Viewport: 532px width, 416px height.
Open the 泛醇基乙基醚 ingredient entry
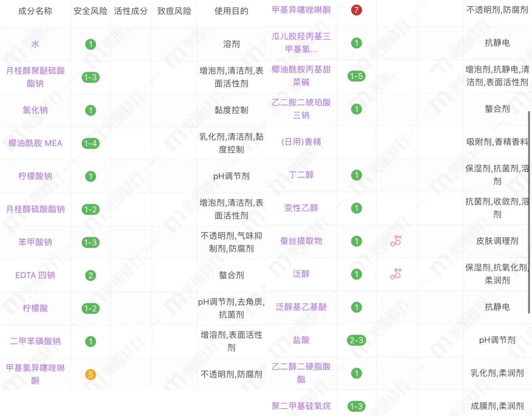coord(300,307)
